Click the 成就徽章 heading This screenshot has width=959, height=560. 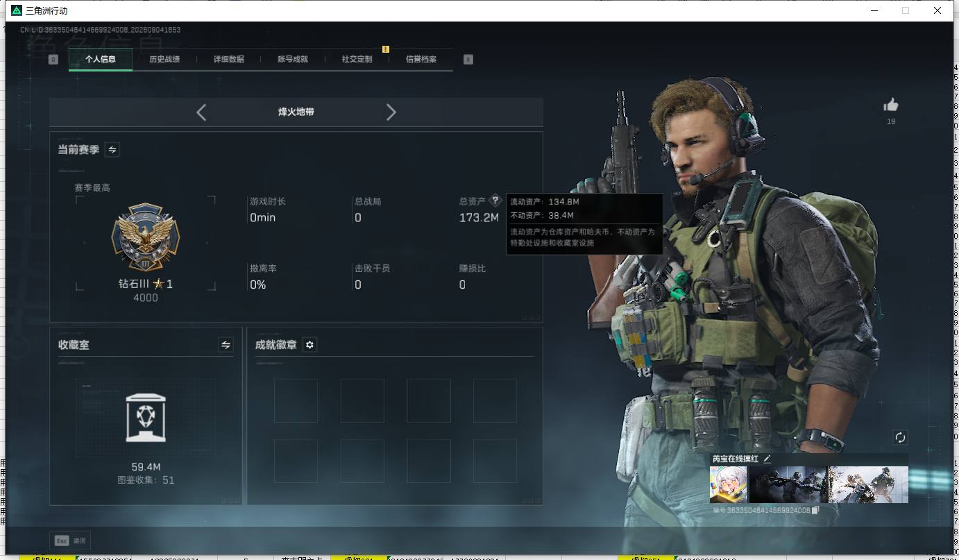276,345
